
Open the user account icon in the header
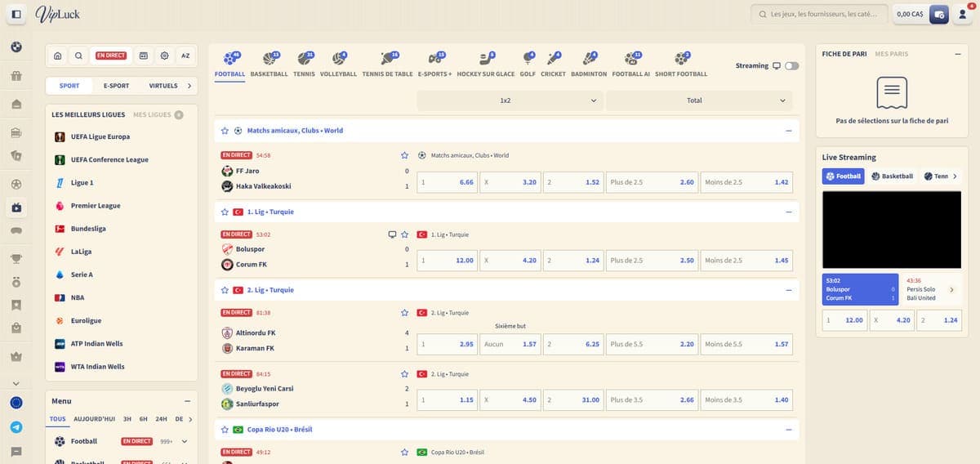tap(962, 14)
